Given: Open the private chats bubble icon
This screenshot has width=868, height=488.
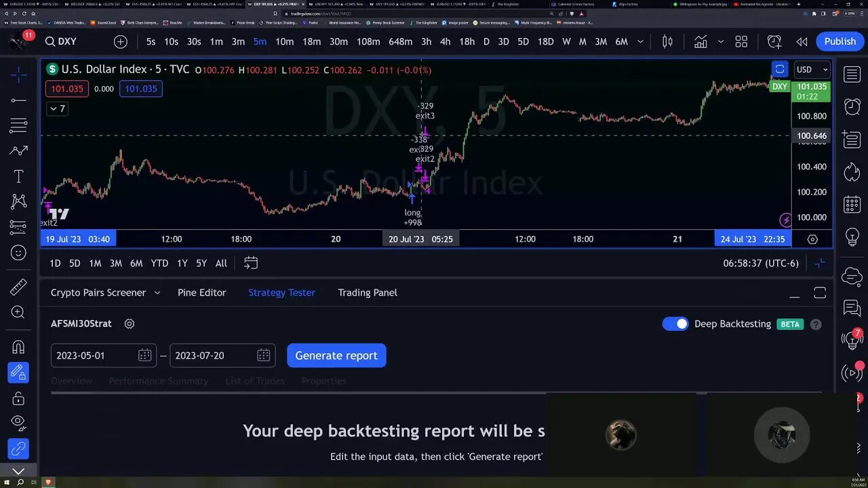Looking at the screenshot, I should (852, 309).
